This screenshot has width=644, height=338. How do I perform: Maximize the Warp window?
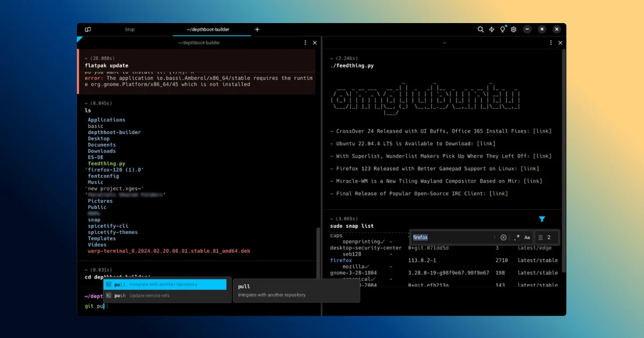[542, 30]
